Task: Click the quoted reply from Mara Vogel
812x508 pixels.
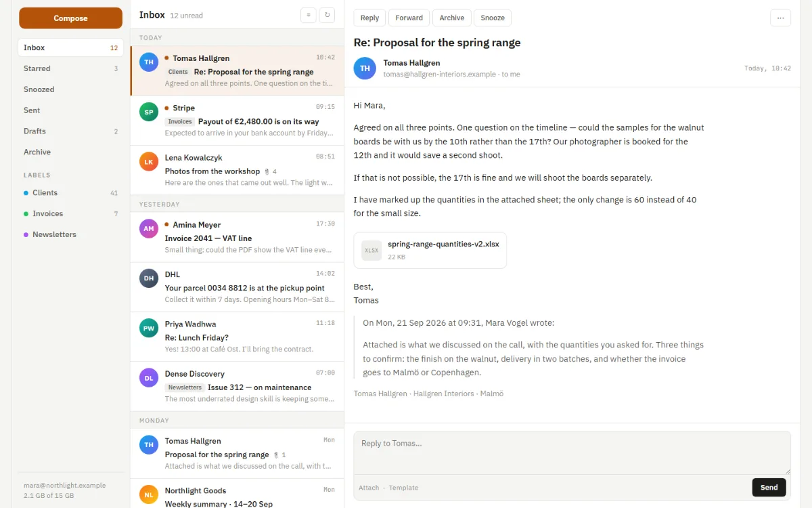Action: pos(528,347)
